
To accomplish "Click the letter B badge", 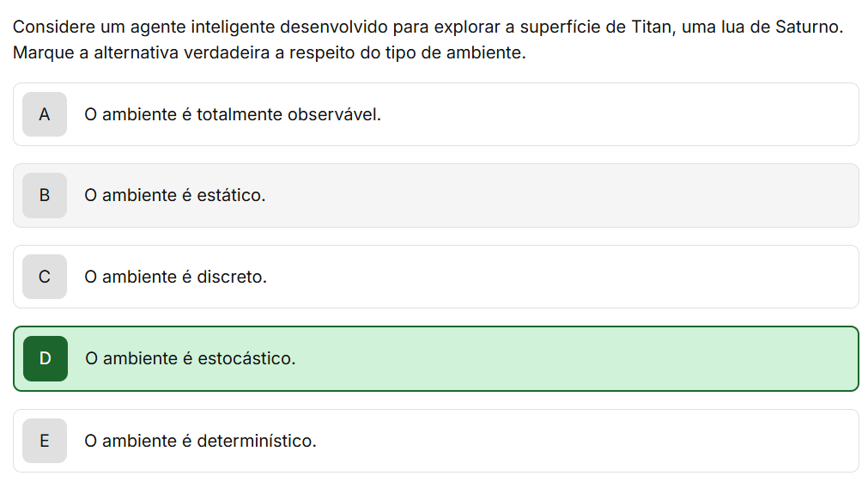I will (45, 195).
